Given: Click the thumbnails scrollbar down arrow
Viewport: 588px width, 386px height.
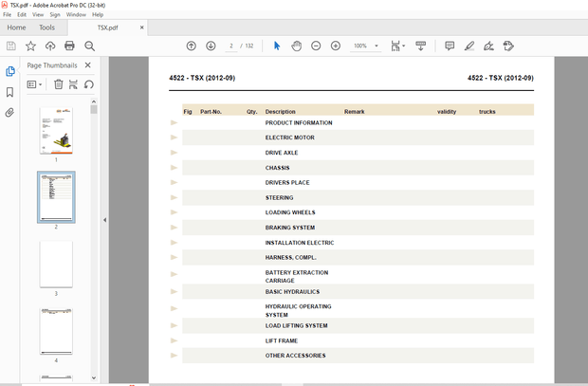Looking at the screenshot, I should (x=94, y=377).
